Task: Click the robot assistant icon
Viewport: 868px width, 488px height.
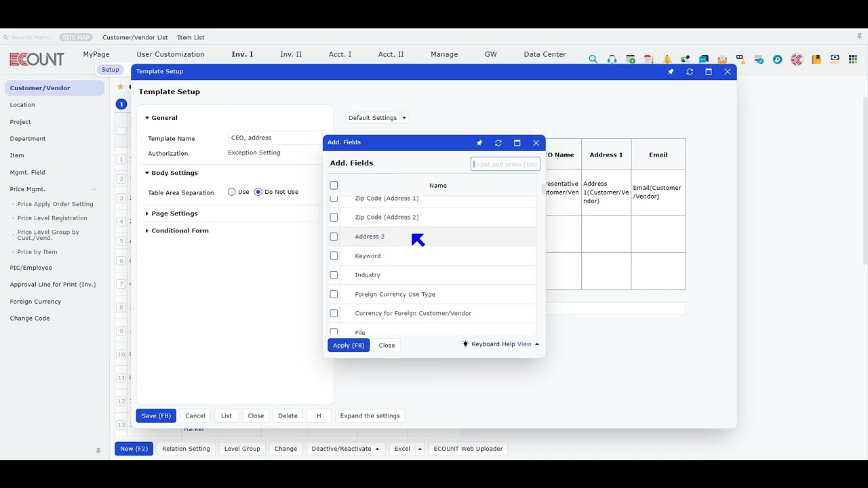Action: click(x=741, y=59)
